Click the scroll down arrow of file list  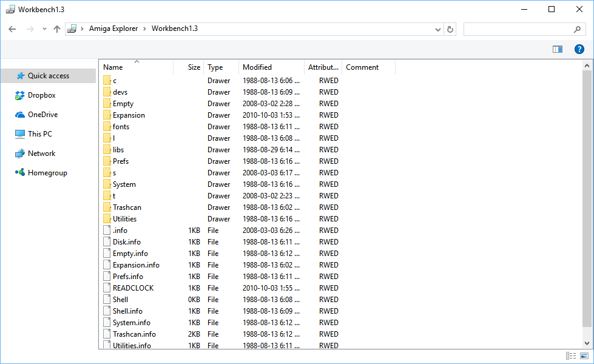pyautogui.click(x=587, y=343)
